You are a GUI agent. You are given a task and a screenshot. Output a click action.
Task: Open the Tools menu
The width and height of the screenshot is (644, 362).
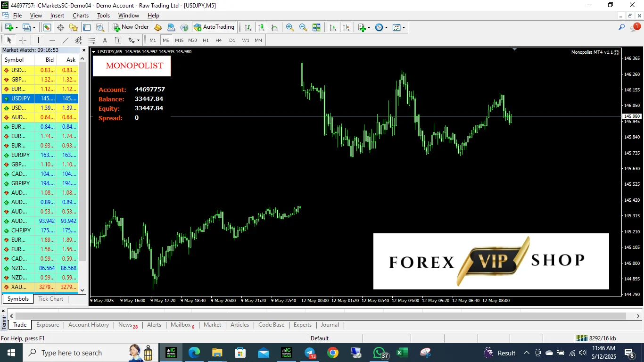click(103, 16)
